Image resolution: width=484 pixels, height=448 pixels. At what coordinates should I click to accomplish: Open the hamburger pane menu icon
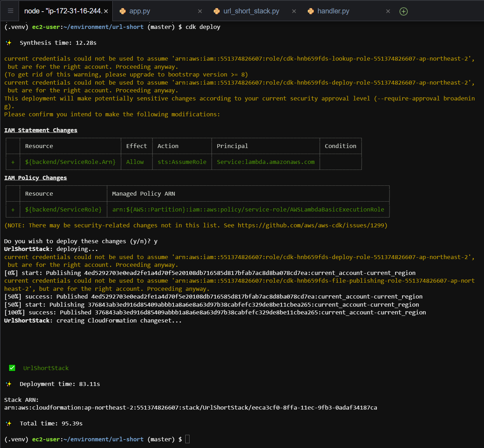(x=11, y=11)
